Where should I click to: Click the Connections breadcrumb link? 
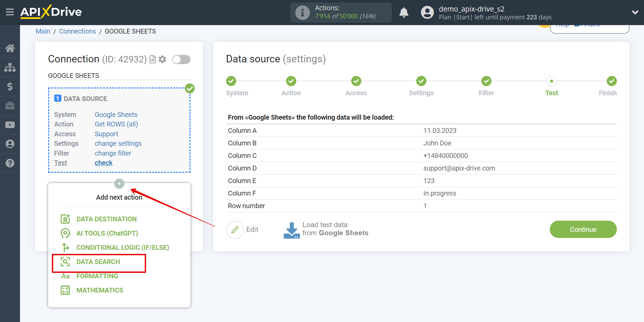click(77, 31)
